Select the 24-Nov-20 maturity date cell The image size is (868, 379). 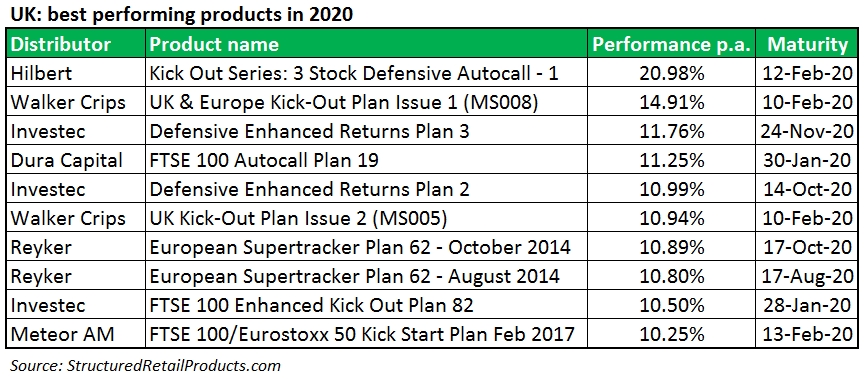click(807, 131)
